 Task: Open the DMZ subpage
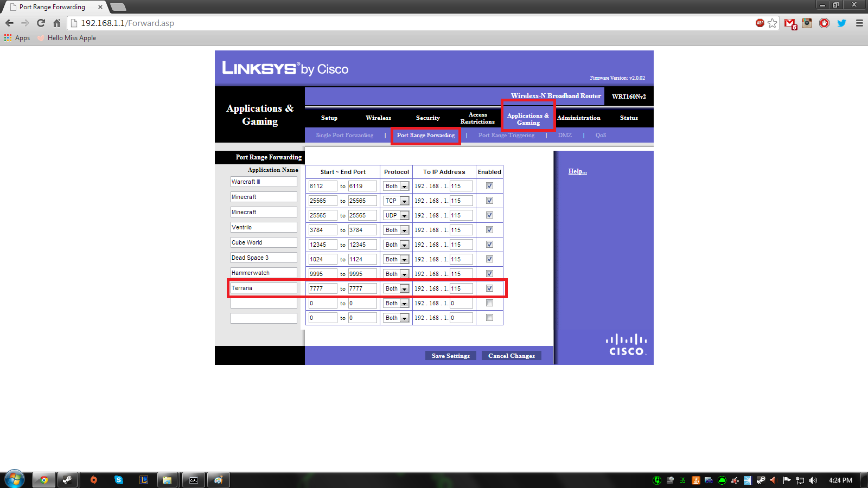coord(565,135)
